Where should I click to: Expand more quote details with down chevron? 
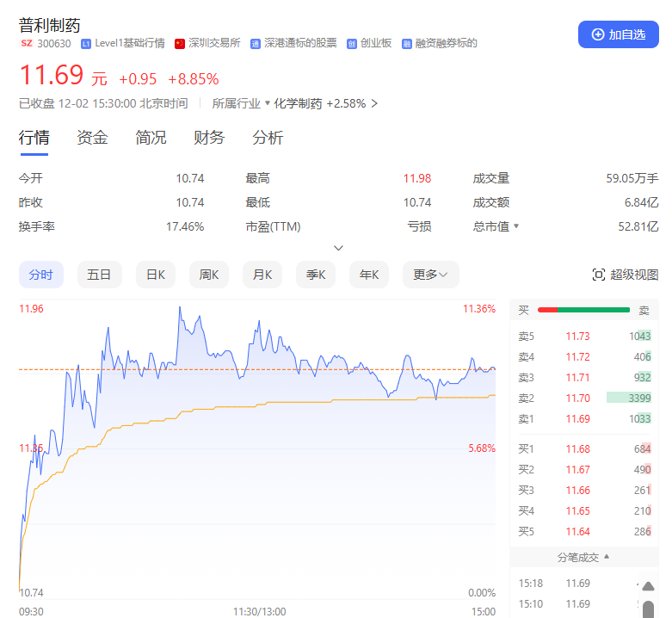(338, 248)
